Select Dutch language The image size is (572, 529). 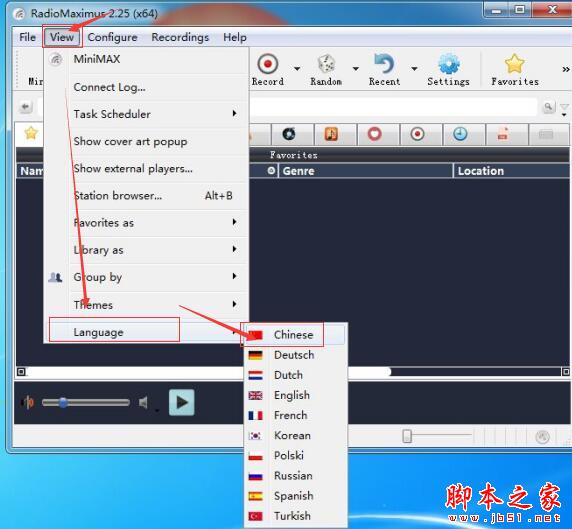pyautogui.click(x=295, y=375)
